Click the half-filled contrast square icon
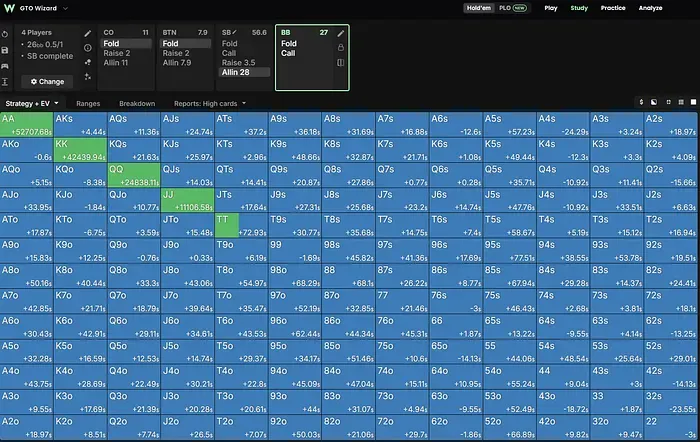700x442 pixels. (654, 102)
